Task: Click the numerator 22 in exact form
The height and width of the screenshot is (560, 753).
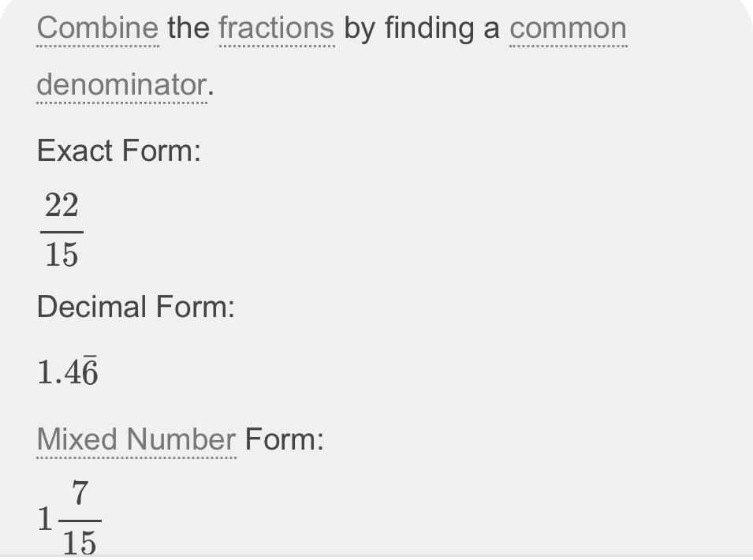Action: 62,205
